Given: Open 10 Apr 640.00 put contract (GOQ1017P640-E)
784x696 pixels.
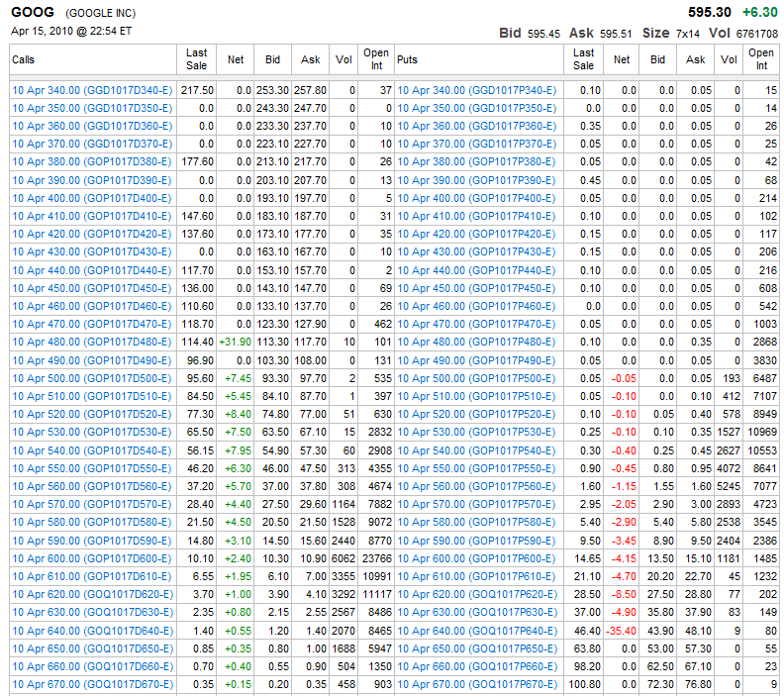Looking at the screenshot, I should pyautogui.click(x=476, y=631).
